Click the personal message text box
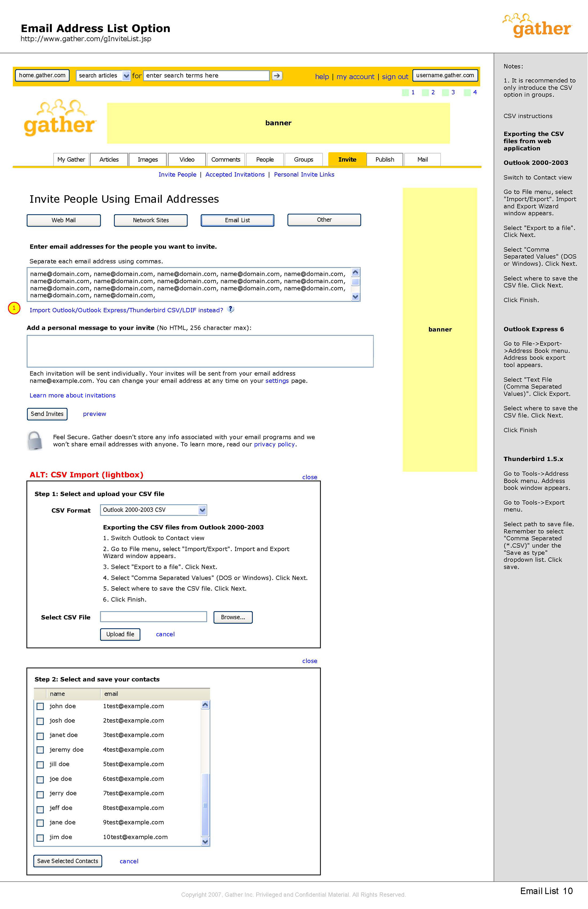The image size is (588, 909). (x=200, y=351)
